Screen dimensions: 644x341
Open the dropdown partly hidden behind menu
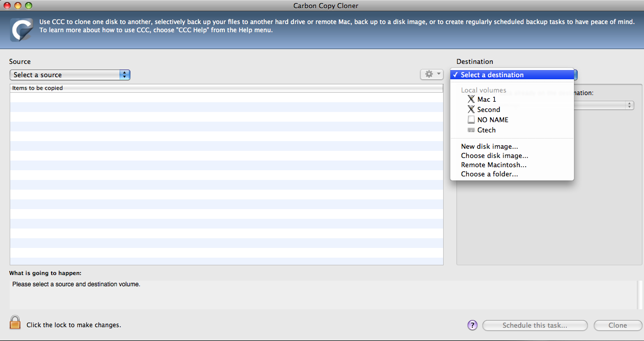(x=604, y=105)
